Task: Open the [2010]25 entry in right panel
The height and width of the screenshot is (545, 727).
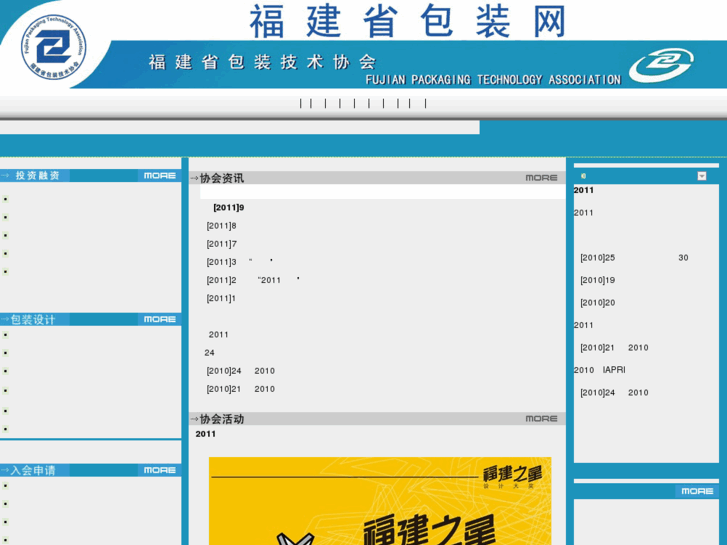Action: click(x=634, y=258)
